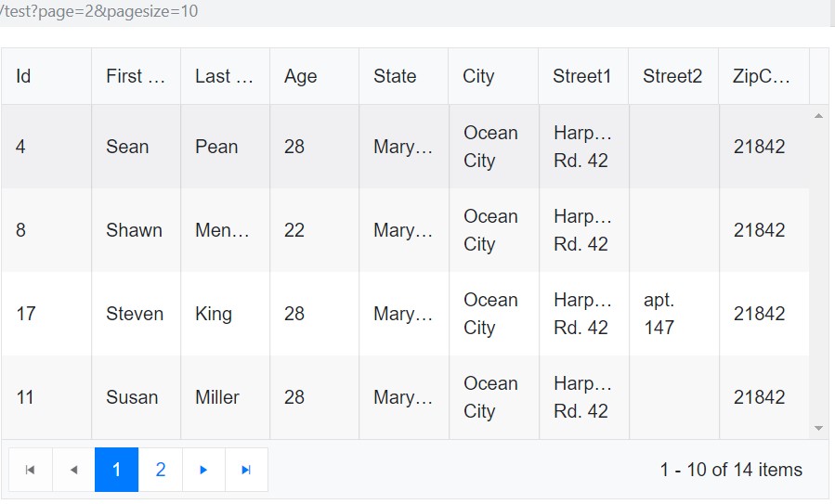Jump to the last page

[x=246, y=470]
